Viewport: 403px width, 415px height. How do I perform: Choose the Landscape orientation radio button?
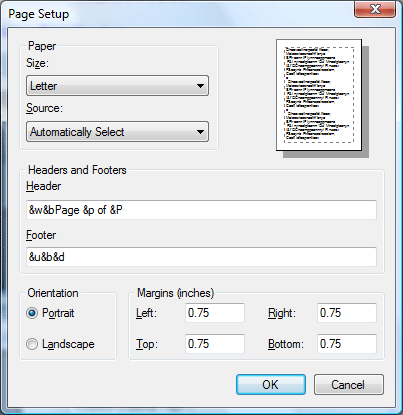point(32,344)
